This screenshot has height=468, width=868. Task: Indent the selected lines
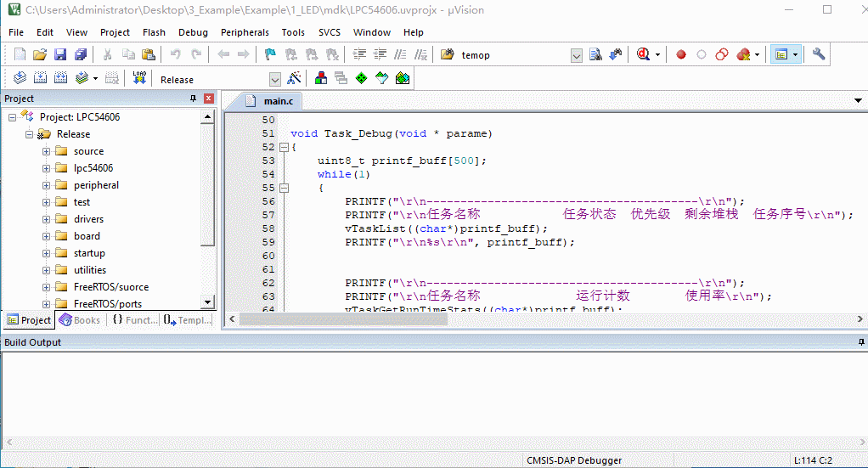coord(360,54)
